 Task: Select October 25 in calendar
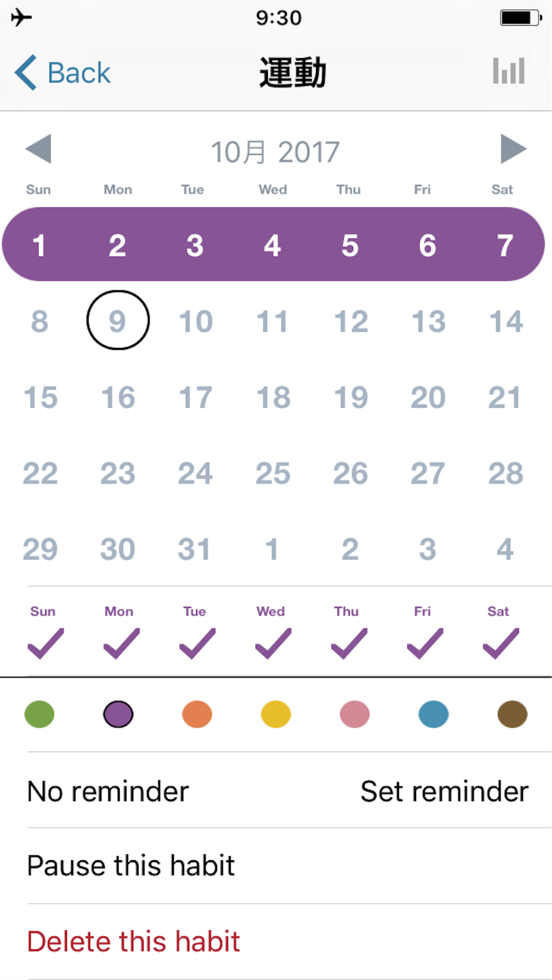[273, 473]
